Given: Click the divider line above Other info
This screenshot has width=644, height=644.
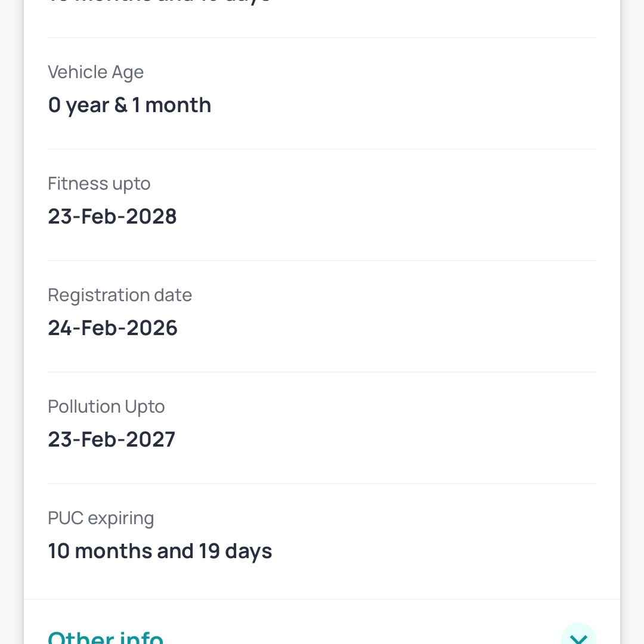Looking at the screenshot, I should [322, 599].
